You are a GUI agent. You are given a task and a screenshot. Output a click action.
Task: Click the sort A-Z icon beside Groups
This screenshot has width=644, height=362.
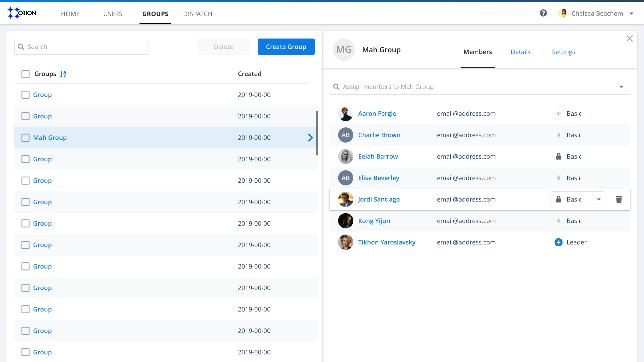coord(63,74)
